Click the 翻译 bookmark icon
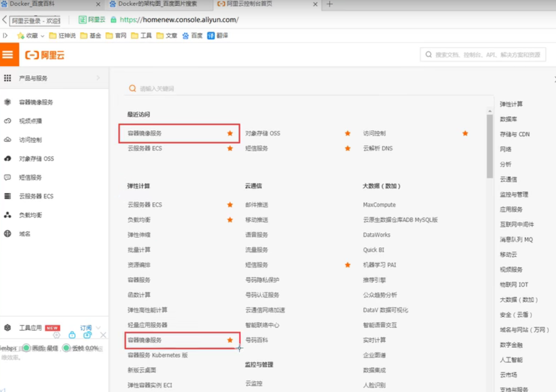 211,35
